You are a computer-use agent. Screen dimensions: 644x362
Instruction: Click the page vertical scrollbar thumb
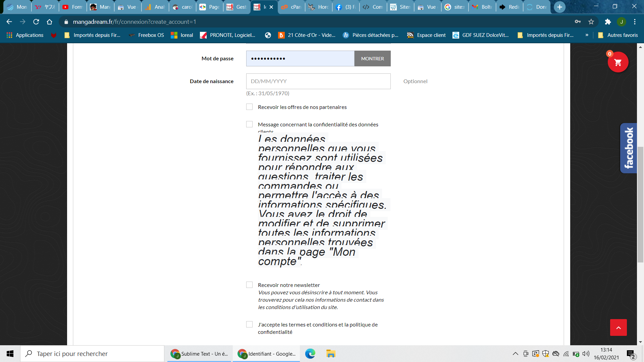click(641, 204)
